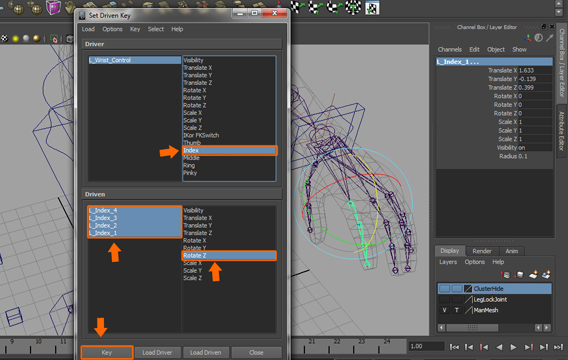Open the Show menu in Channel Box

point(519,50)
